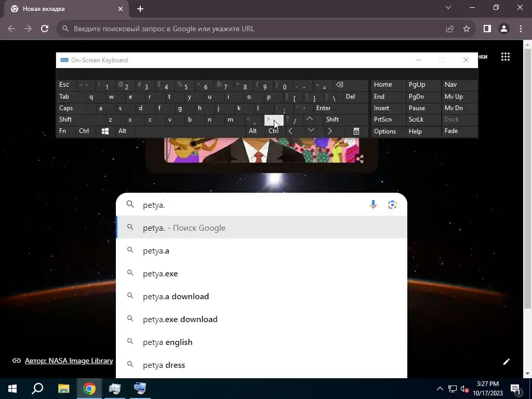Toggle the left Alt key

point(125,131)
